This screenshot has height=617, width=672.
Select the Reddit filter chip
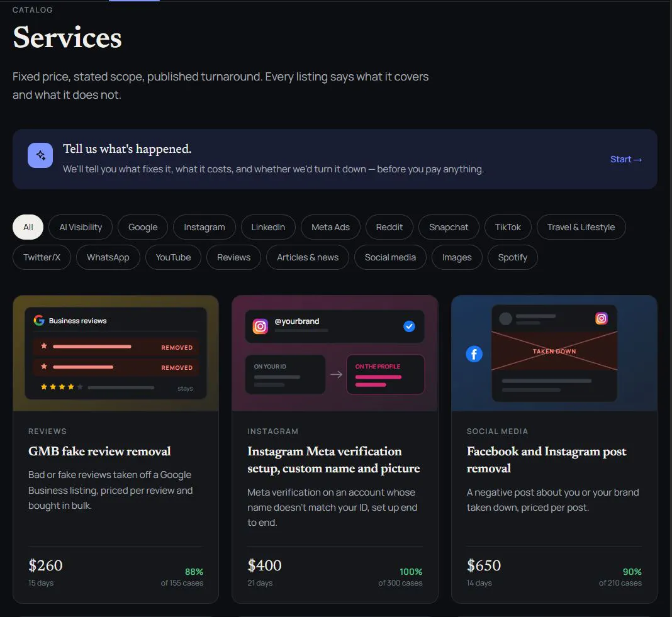(x=389, y=227)
